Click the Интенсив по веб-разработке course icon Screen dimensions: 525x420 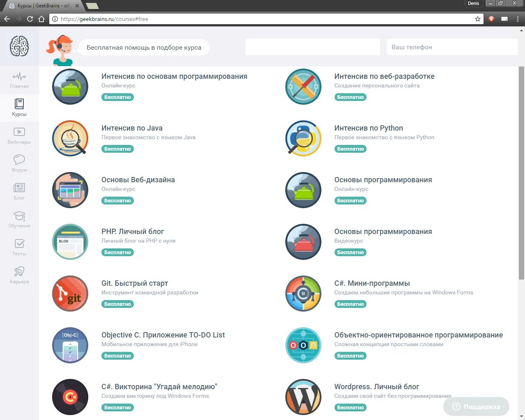pyautogui.click(x=303, y=87)
